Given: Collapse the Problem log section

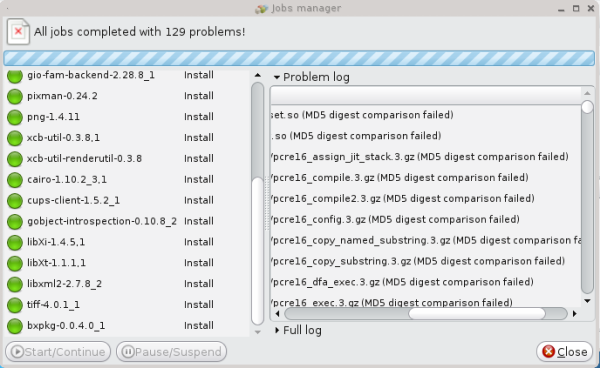Looking at the screenshot, I should pyautogui.click(x=277, y=77).
